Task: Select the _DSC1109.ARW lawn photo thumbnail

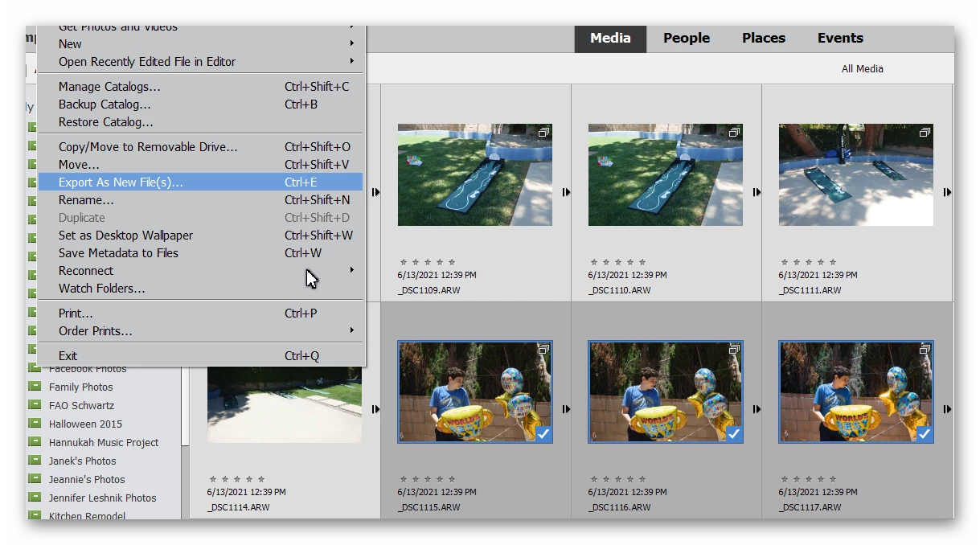Action: (x=474, y=174)
